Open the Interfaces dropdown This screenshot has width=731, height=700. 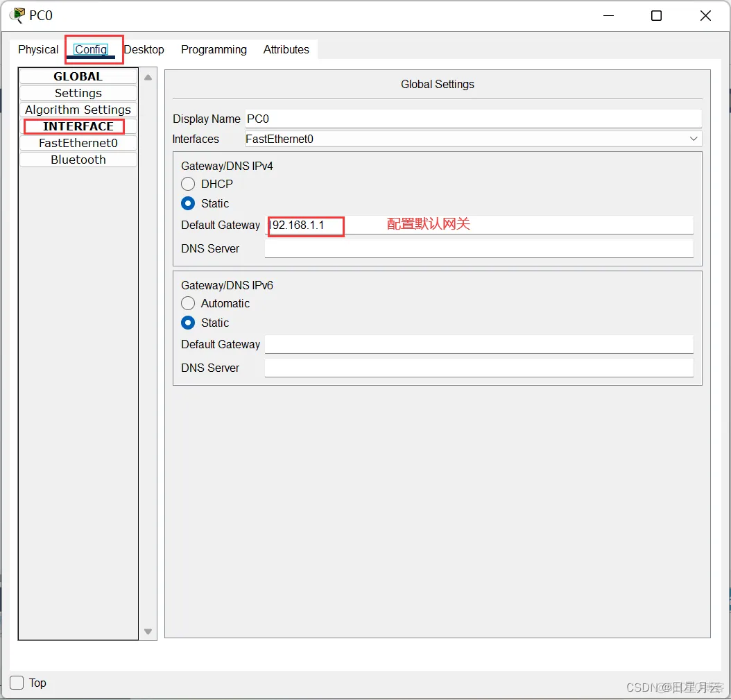tap(473, 139)
